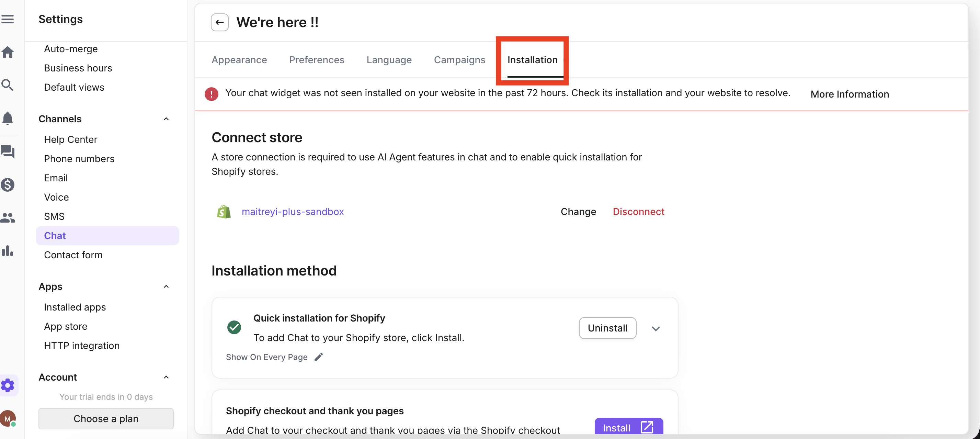Screen dimensions: 980x439
Task: Edit Show On Every Page pencil icon
Action: (319, 357)
